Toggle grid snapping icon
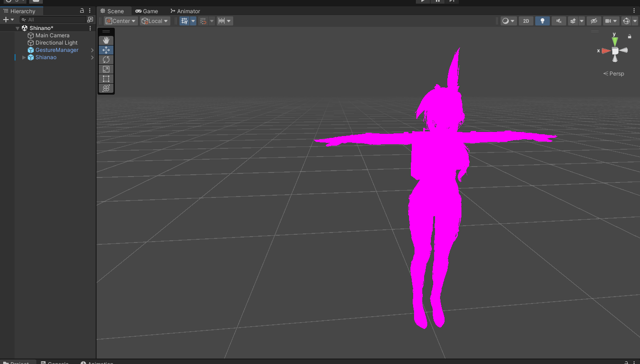The height and width of the screenshot is (364, 640). point(204,21)
